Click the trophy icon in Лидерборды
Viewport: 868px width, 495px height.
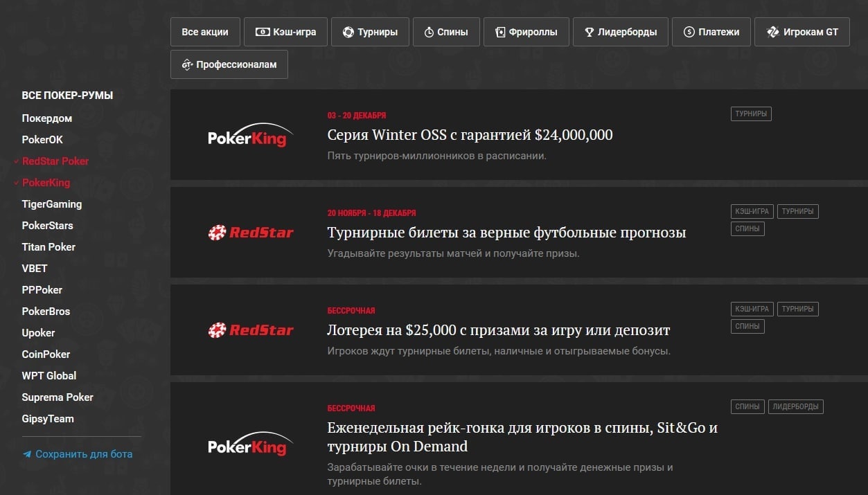click(590, 32)
